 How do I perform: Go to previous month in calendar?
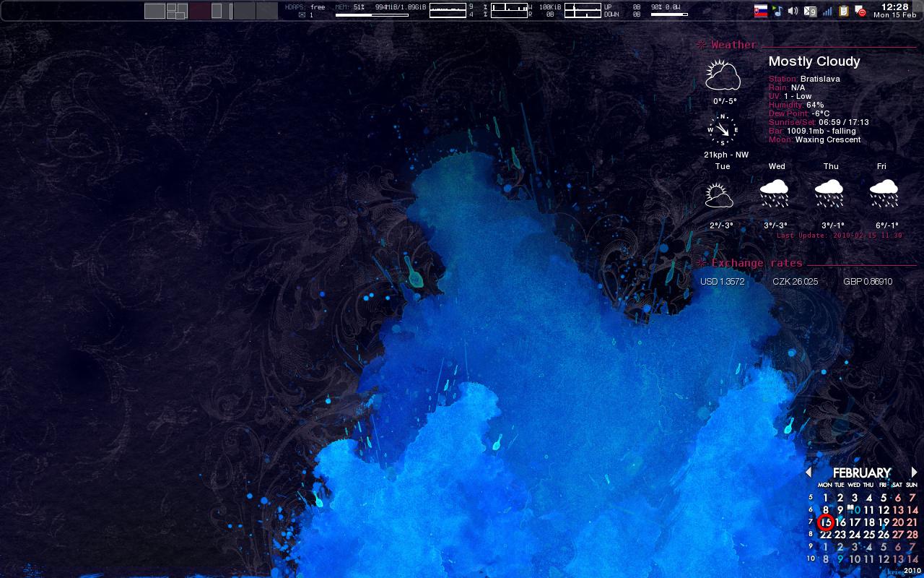(x=808, y=473)
